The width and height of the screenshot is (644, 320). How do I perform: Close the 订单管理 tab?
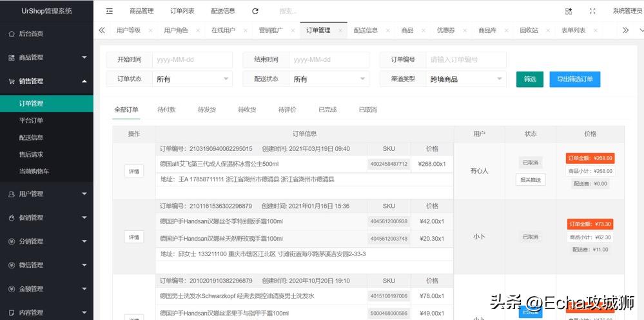click(x=340, y=30)
